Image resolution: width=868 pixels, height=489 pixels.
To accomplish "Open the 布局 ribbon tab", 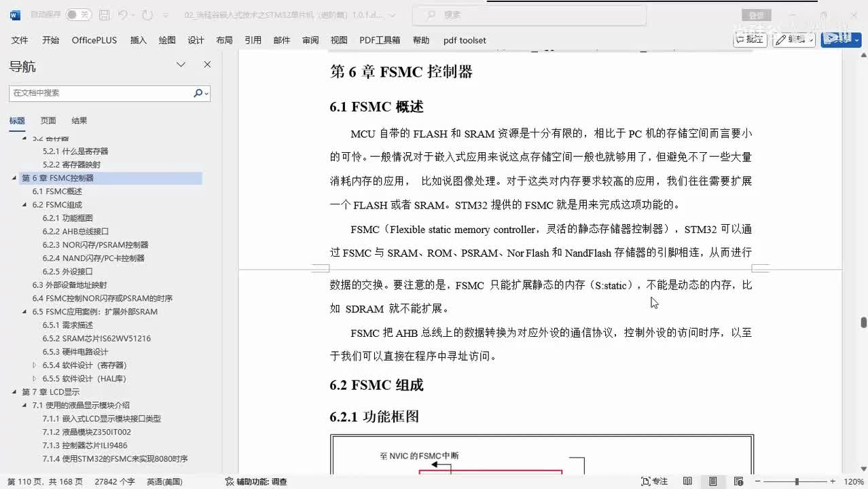I will (x=224, y=40).
